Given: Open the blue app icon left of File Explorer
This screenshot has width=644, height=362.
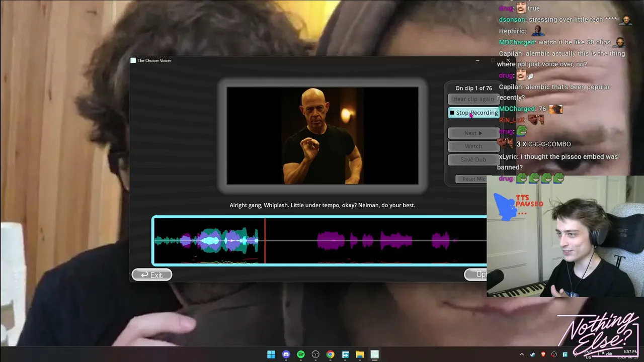Looking at the screenshot, I should pyautogui.click(x=345, y=354).
